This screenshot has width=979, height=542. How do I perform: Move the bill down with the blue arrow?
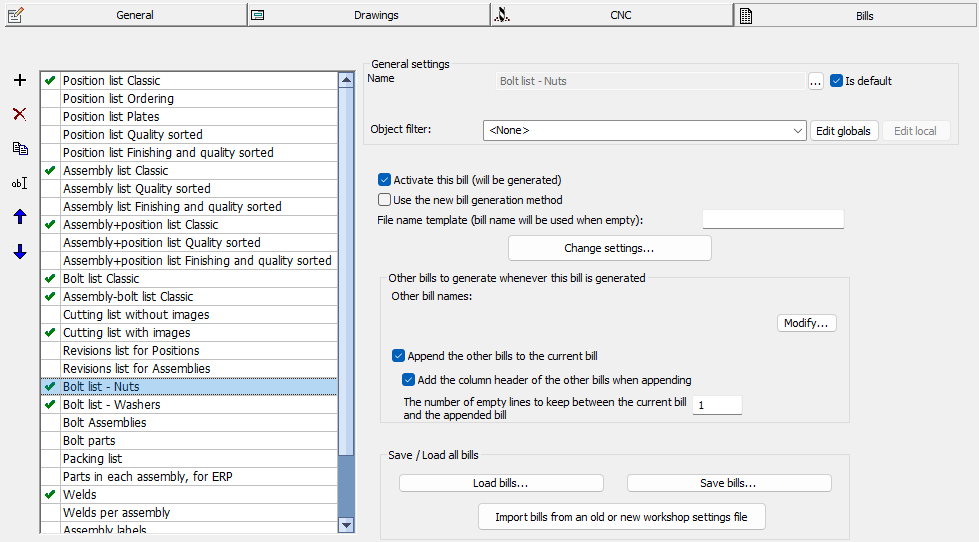(x=20, y=251)
